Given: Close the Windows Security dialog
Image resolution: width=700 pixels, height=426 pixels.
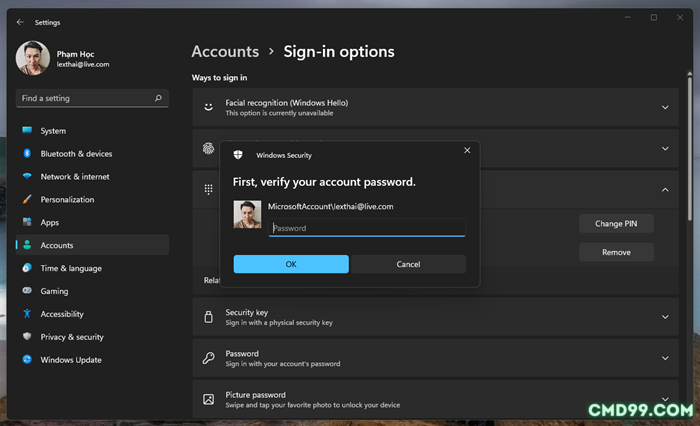Looking at the screenshot, I should 467,150.
